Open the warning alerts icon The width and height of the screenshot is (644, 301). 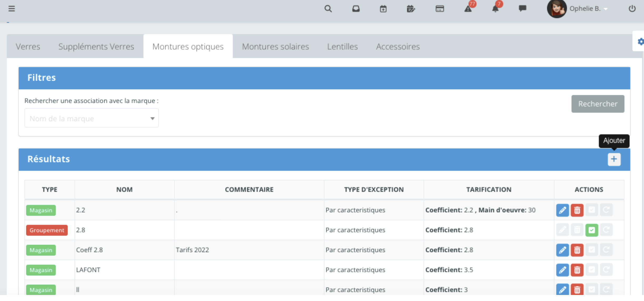(468, 9)
